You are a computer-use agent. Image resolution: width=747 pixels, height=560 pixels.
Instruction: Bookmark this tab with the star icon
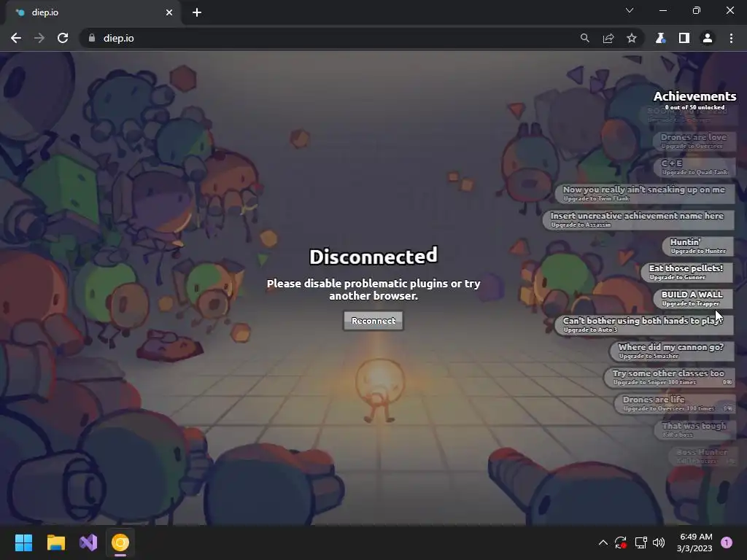pos(632,38)
